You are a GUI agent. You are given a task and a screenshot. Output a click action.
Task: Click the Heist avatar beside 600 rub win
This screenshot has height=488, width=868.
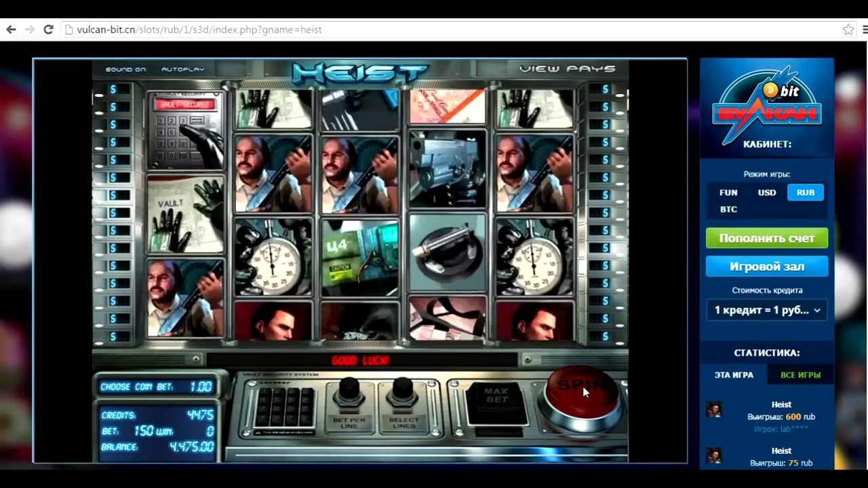click(x=713, y=409)
